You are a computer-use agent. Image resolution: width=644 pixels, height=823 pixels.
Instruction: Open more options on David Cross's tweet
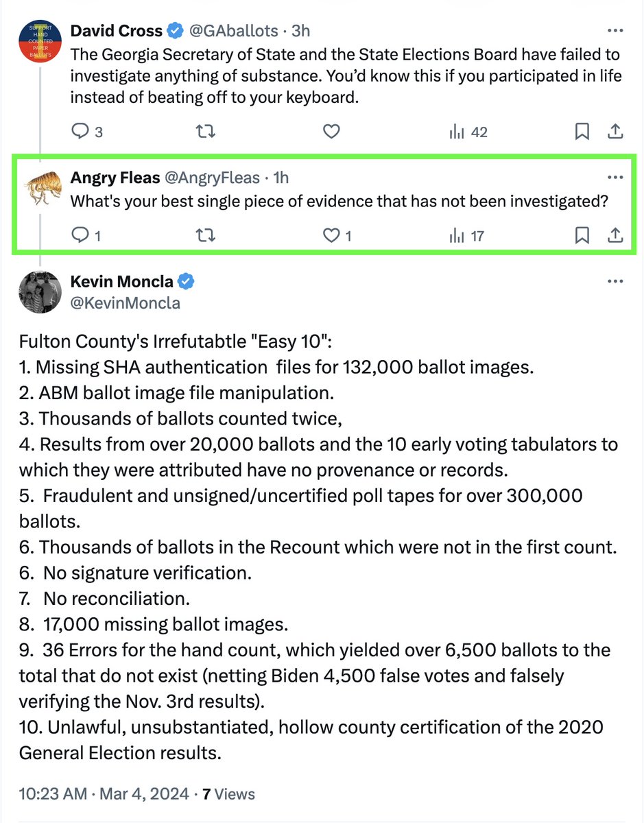click(x=615, y=32)
